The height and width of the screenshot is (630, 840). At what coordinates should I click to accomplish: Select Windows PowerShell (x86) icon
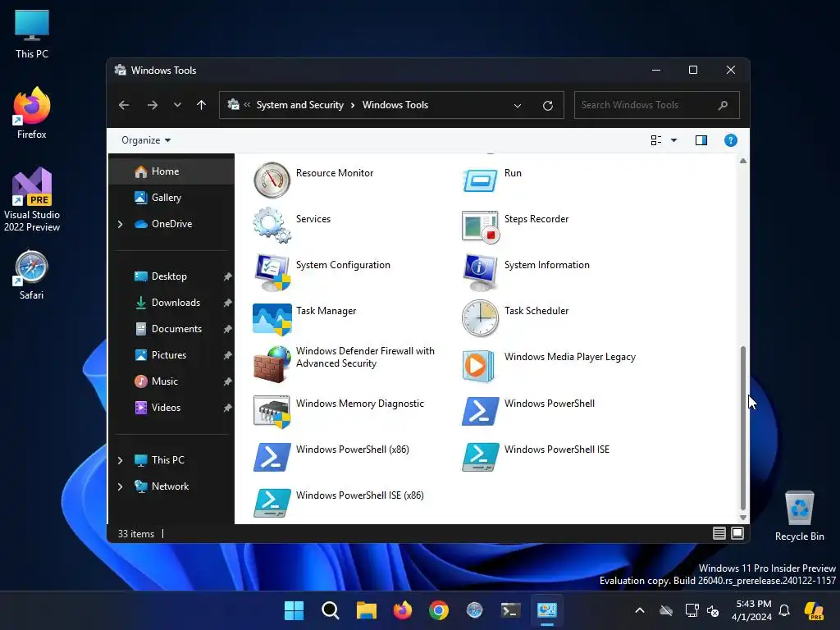[272, 457]
